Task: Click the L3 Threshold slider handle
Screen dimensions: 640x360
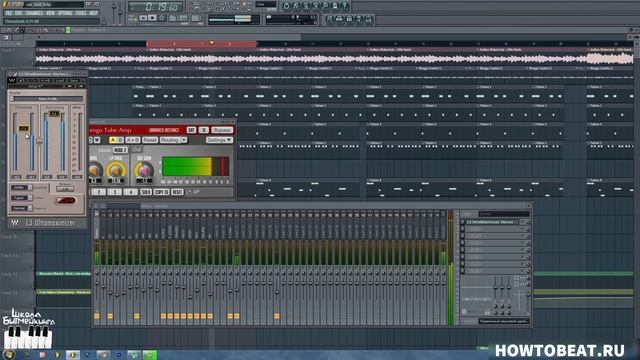Action: point(24,128)
